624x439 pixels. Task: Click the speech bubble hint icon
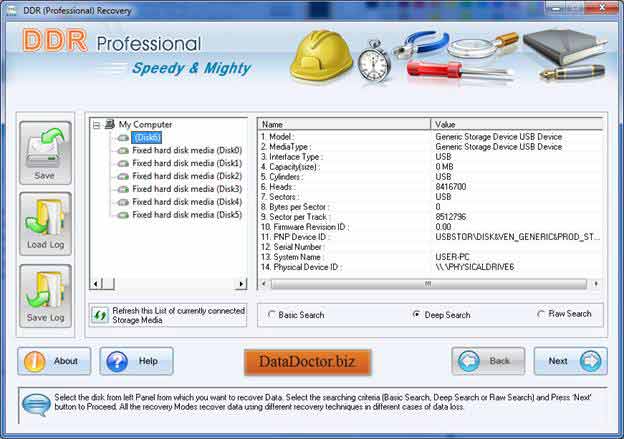coord(36,404)
